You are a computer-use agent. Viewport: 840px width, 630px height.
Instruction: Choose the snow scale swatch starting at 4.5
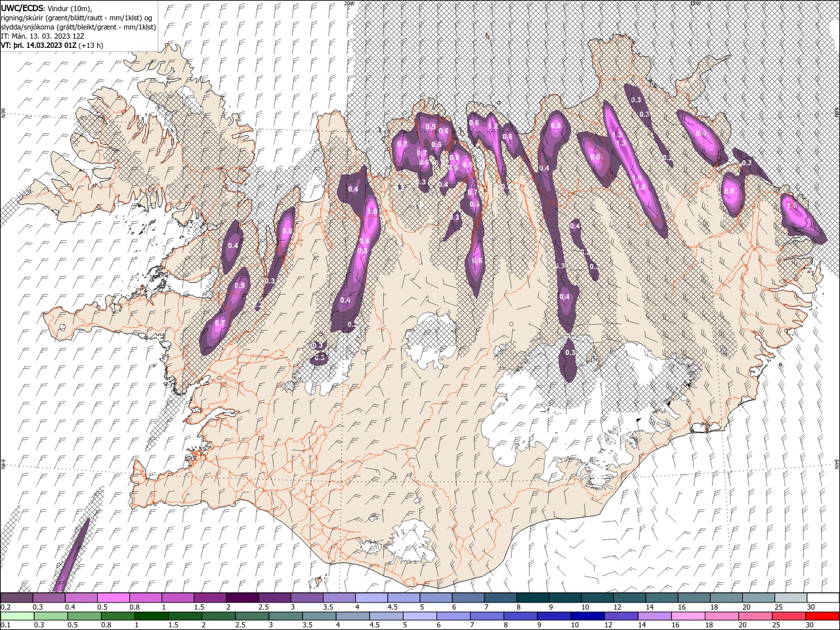tap(404, 598)
